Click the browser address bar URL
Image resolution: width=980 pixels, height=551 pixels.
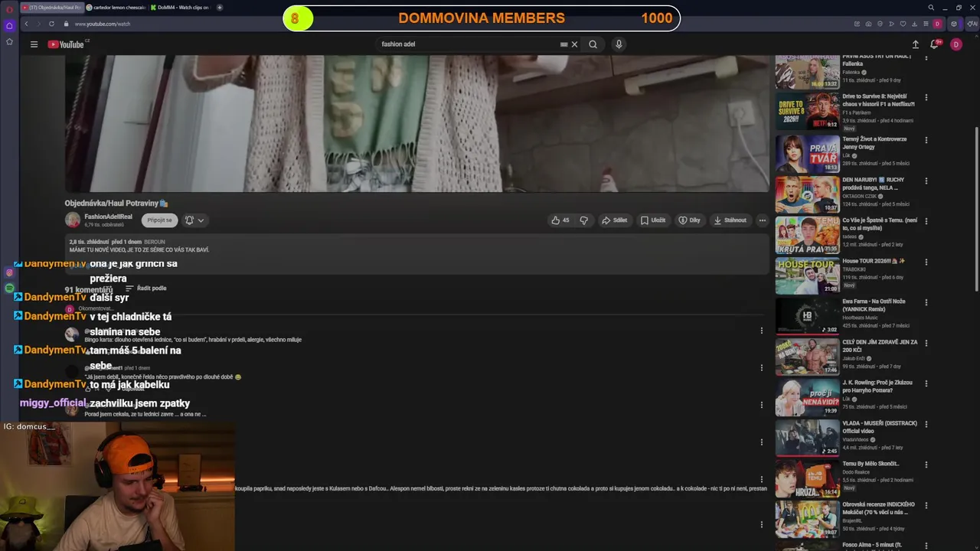coord(103,24)
